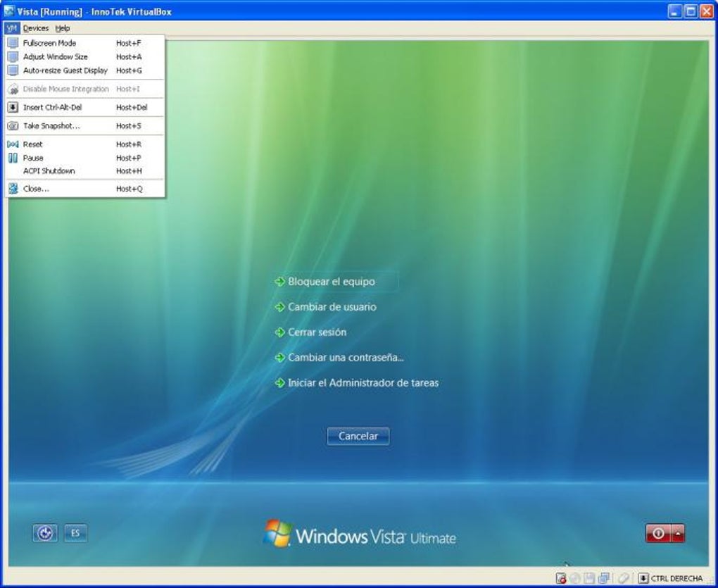Choose Take Snapshot... from VM menu
This screenshot has height=588, width=718.
click(84, 125)
